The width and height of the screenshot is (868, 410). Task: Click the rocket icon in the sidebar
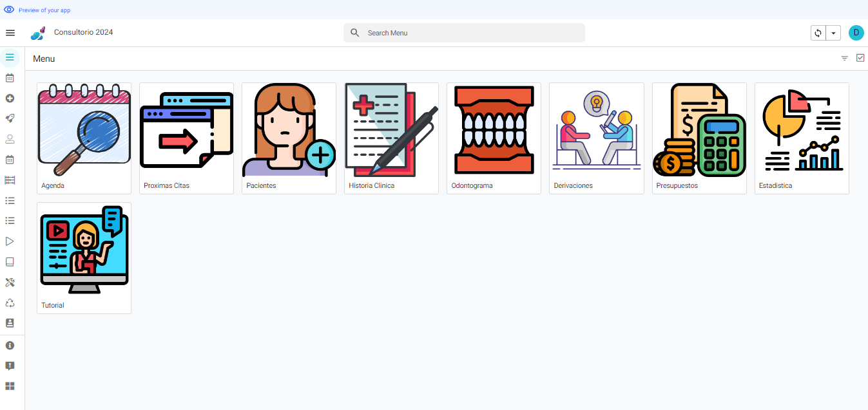point(10,118)
